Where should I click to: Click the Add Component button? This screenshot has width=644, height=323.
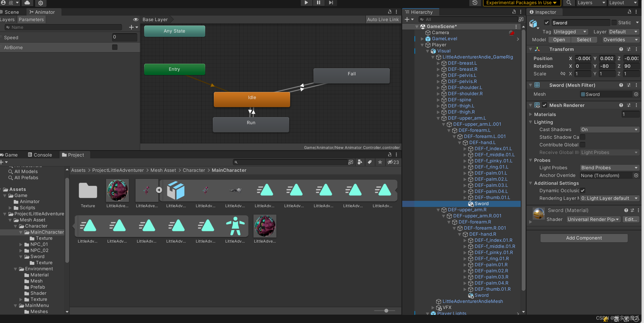[583, 238]
